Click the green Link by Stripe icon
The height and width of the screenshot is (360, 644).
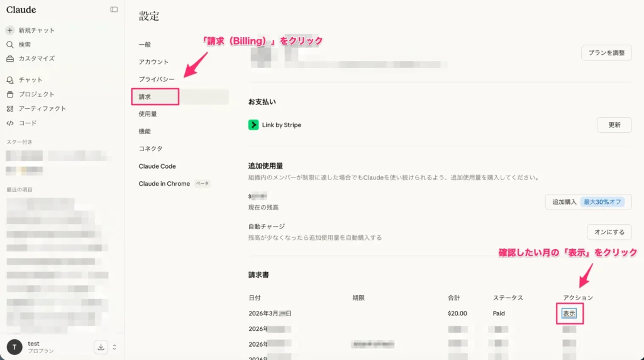(x=253, y=125)
